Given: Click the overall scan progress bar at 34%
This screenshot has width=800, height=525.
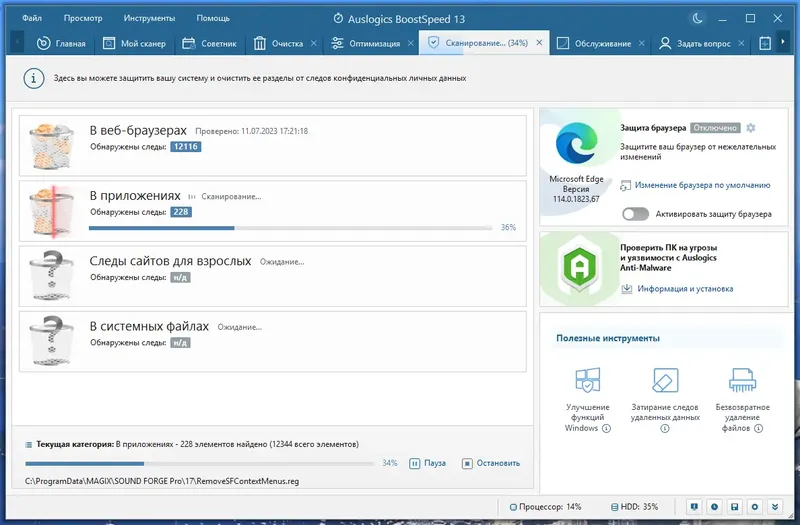Looking at the screenshot, I should 199,464.
